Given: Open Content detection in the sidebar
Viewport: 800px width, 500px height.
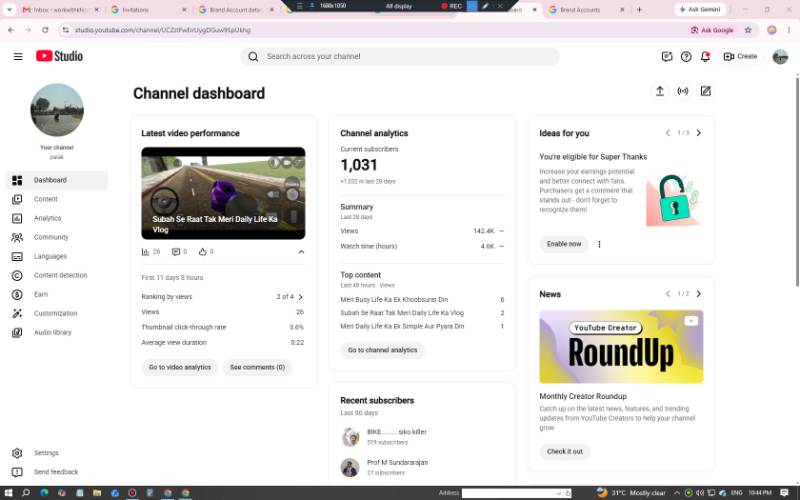Looking at the screenshot, I should (x=57, y=276).
